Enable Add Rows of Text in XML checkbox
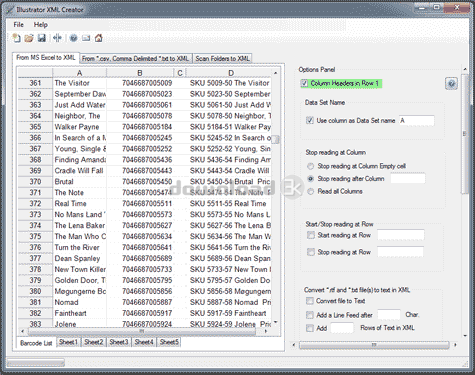Image resolution: width=475 pixels, height=375 pixels. [x=310, y=328]
